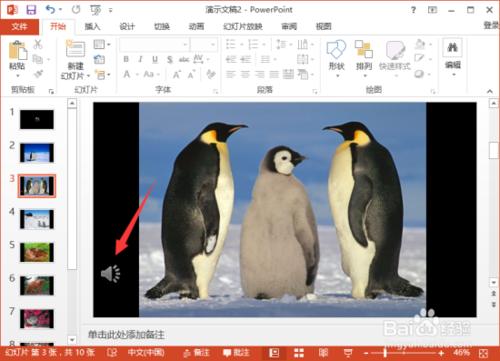Click the Save icon in quick access toolbar
This screenshot has width=500, height=361.
(31, 10)
